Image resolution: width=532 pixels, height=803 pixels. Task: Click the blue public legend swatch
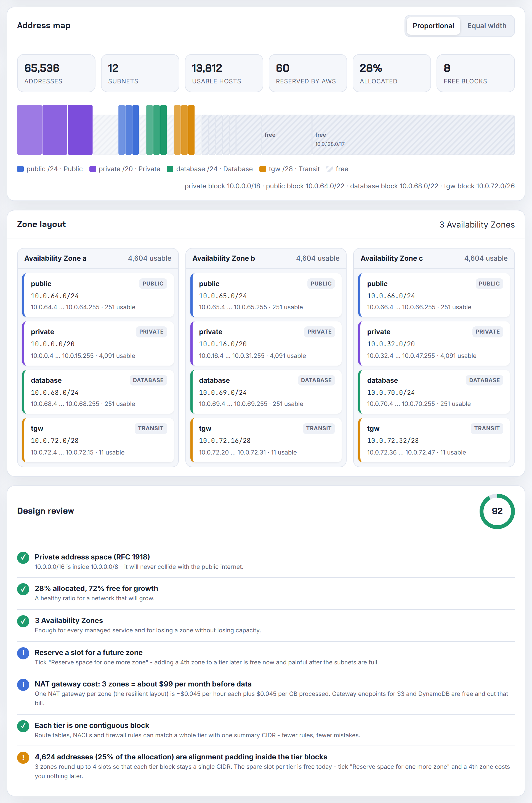(x=20, y=169)
